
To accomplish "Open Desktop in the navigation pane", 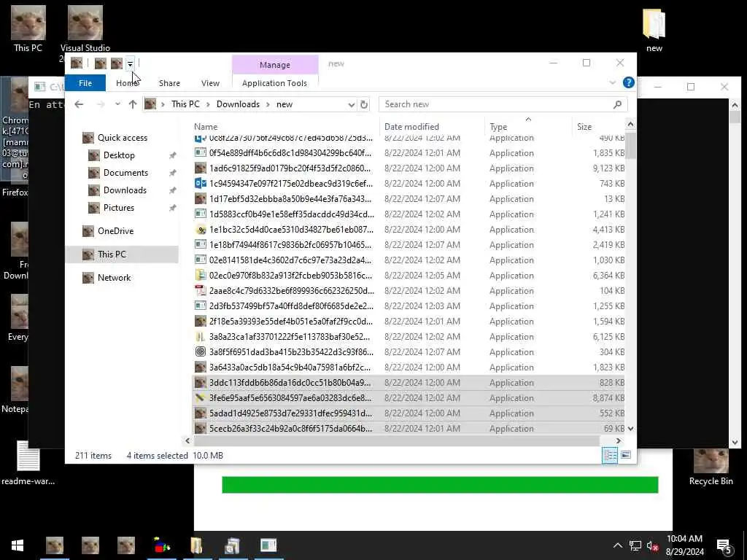I will pos(119,155).
